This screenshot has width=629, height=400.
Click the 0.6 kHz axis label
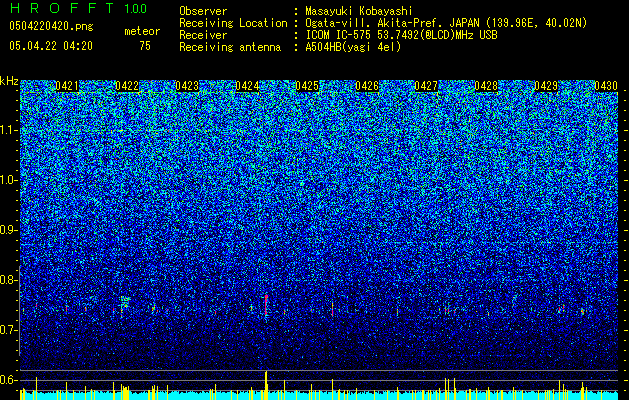point(8,380)
